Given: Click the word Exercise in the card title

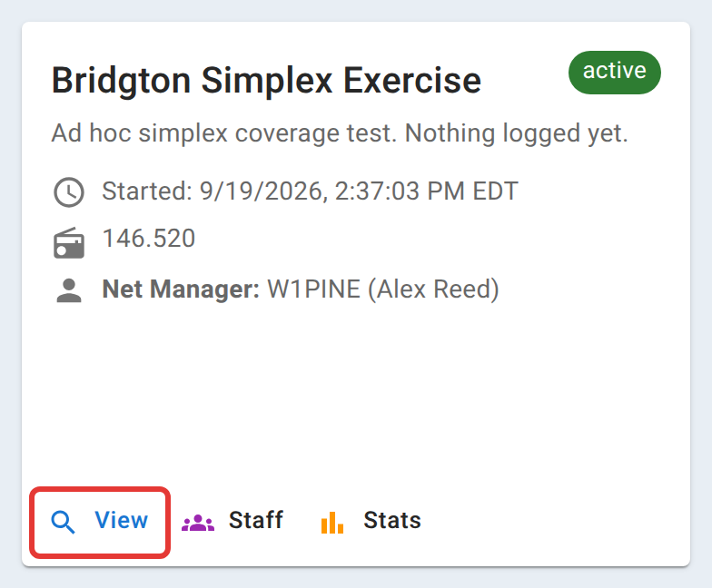Looking at the screenshot, I should tap(412, 82).
